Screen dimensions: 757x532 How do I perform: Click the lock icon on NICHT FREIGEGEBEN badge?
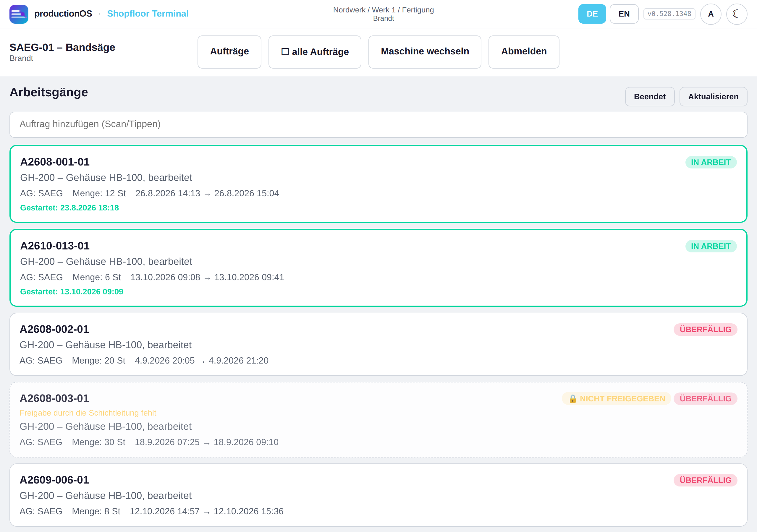click(x=572, y=398)
